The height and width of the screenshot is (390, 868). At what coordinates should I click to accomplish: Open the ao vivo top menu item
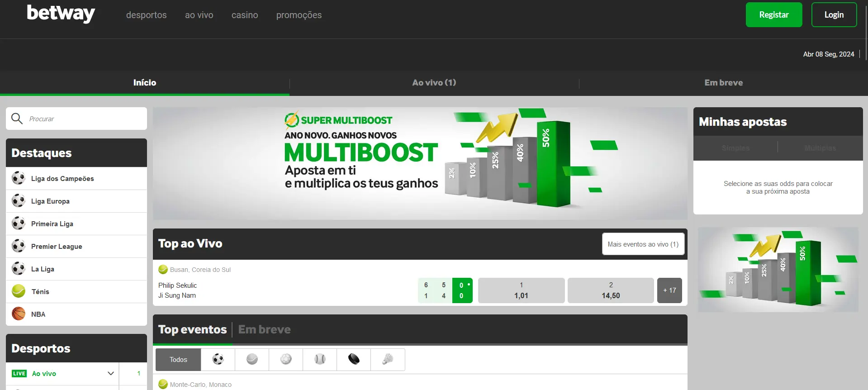pyautogui.click(x=199, y=15)
